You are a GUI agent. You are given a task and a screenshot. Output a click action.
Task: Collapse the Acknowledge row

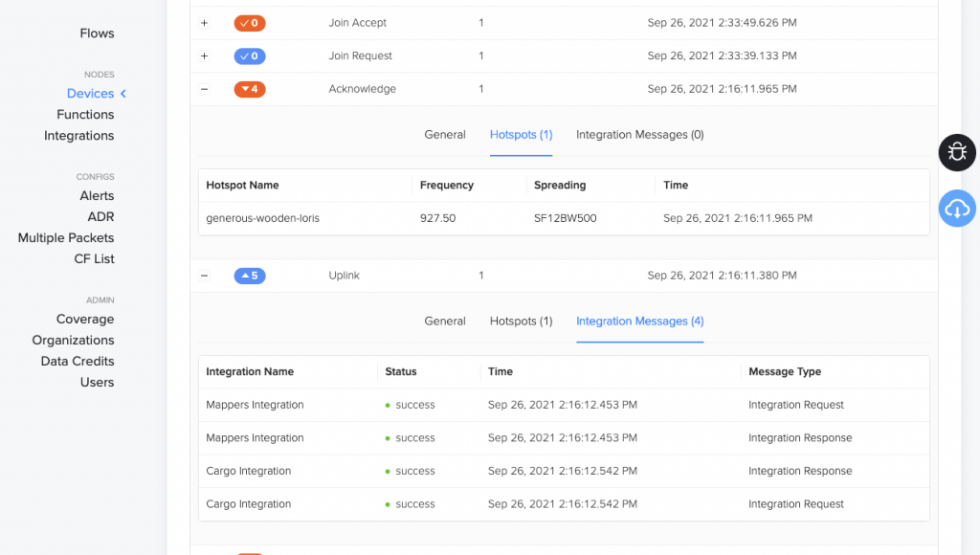(205, 89)
